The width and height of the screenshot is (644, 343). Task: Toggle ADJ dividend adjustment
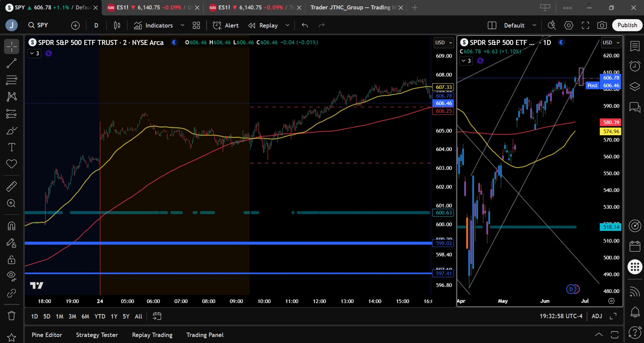tap(597, 316)
